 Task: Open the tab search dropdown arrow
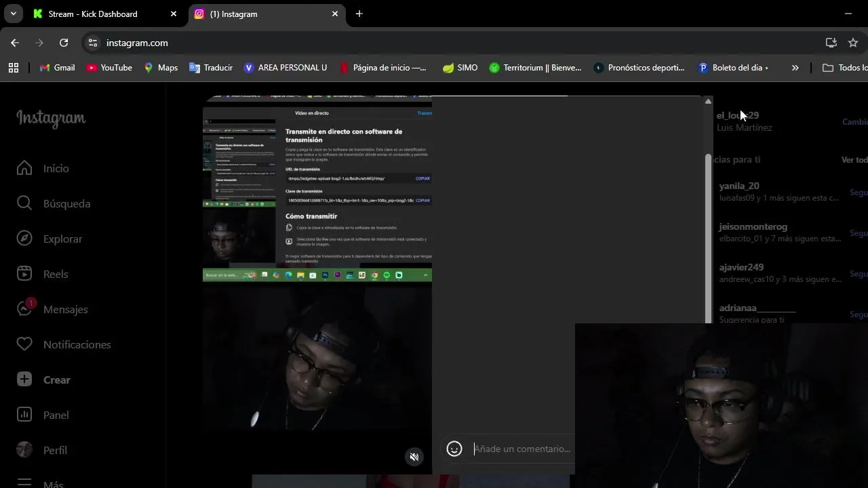(13, 14)
